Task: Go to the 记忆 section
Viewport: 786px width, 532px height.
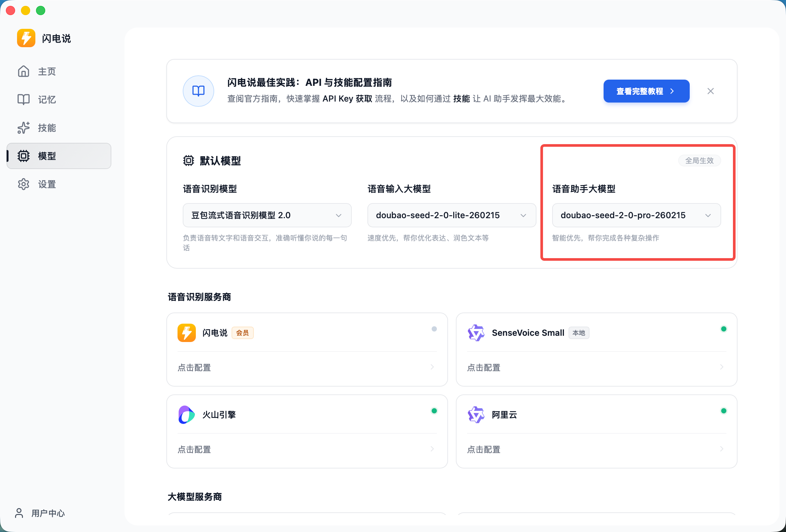Action: pos(59,100)
